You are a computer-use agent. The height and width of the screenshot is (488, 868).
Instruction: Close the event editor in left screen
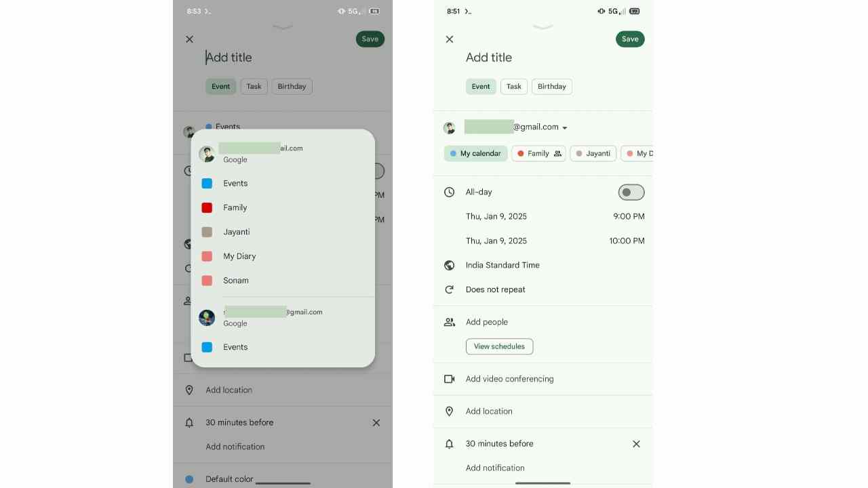[189, 39]
